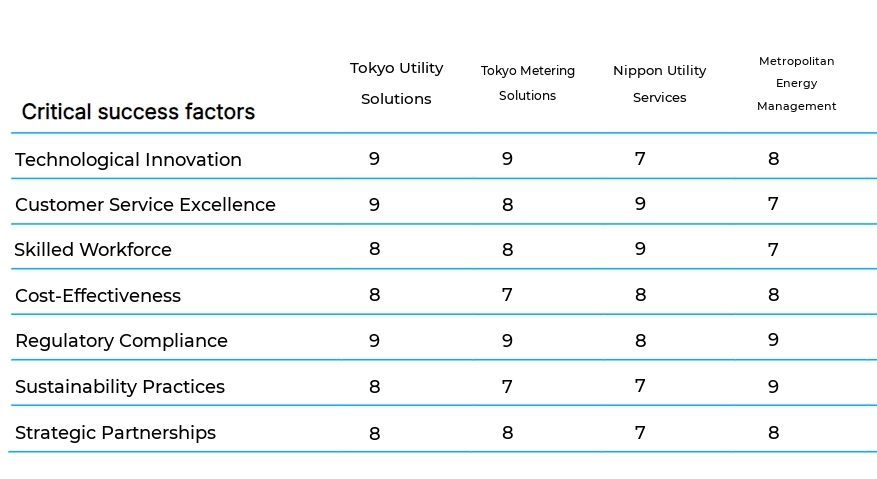Select the Skilled Workforce row label
The image size is (877, 479).
pos(93,249)
